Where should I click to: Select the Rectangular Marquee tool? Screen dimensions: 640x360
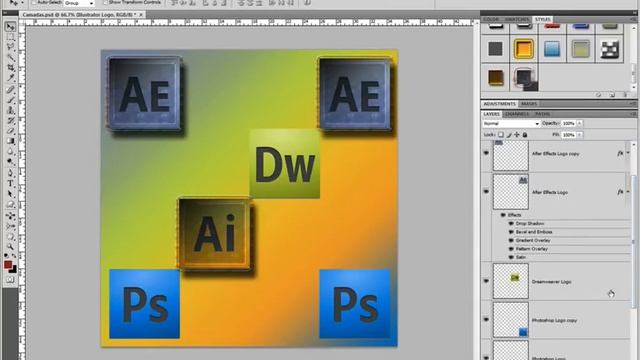(x=11, y=37)
